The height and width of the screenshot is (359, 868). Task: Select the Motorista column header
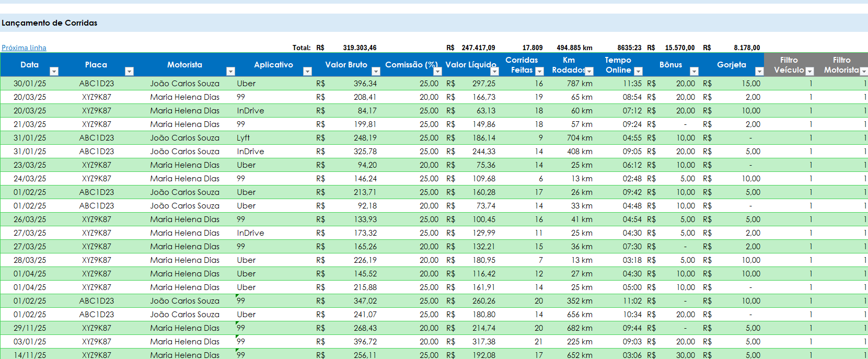(x=184, y=65)
